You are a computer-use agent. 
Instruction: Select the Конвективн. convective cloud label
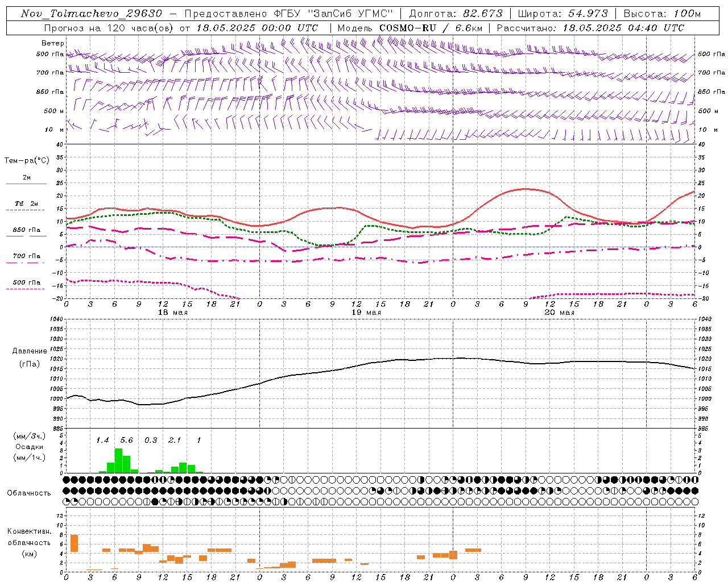pos(29,531)
